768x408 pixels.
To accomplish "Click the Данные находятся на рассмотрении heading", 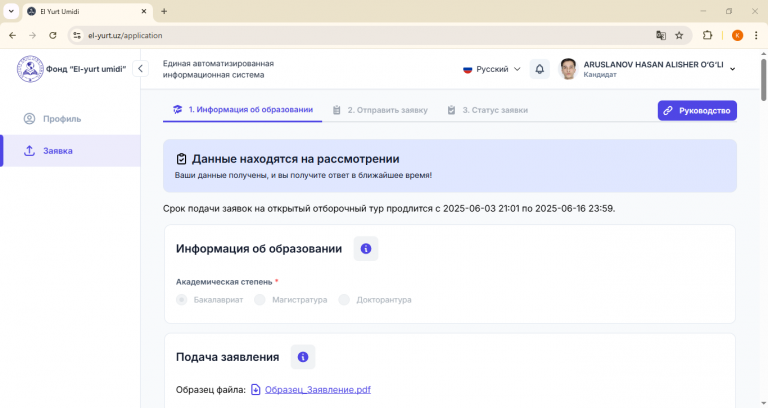I will pyautogui.click(x=295, y=159).
